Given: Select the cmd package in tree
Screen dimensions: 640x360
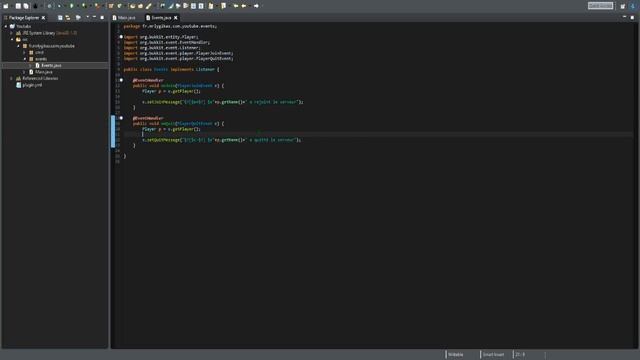Looking at the screenshot, I should (x=39, y=52).
